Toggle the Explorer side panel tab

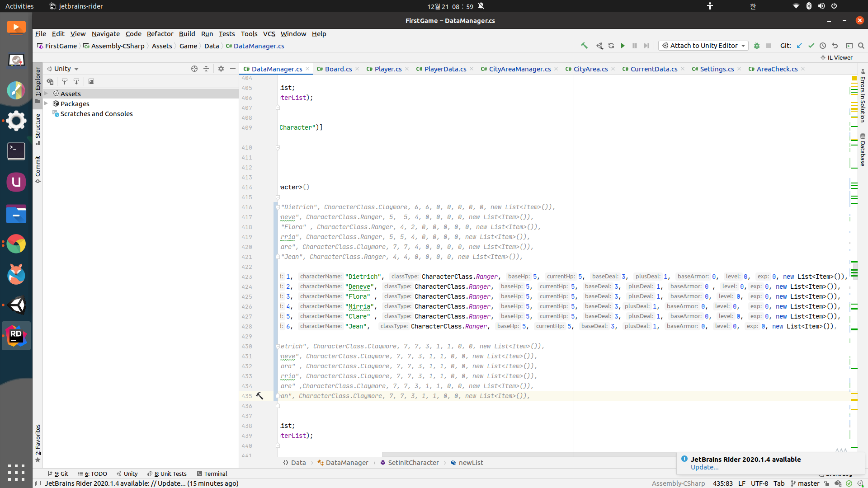click(x=38, y=86)
